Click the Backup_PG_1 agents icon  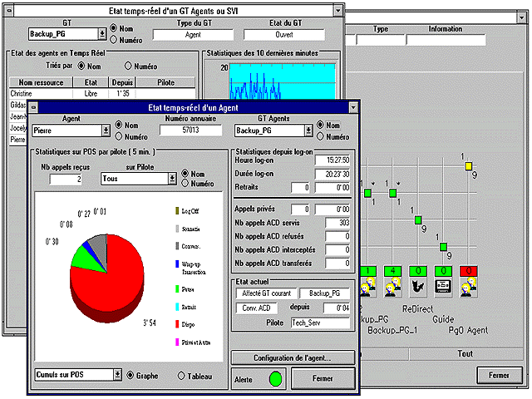[392, 287]
